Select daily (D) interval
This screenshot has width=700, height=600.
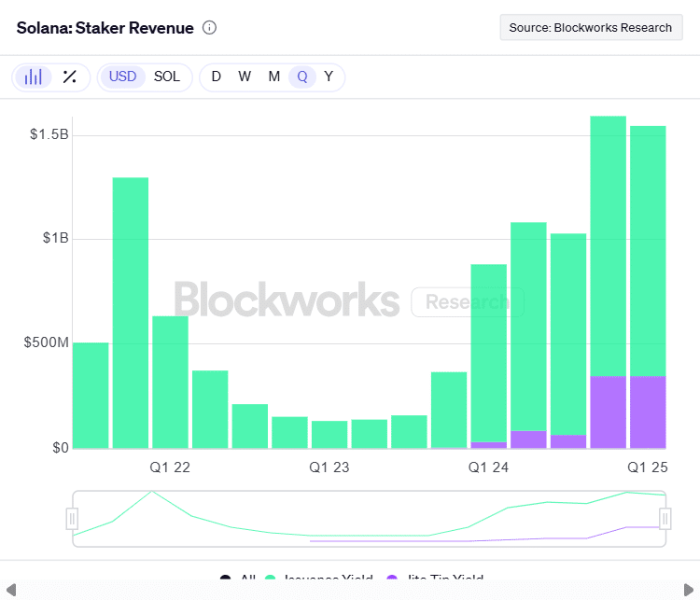click(217, 77)
